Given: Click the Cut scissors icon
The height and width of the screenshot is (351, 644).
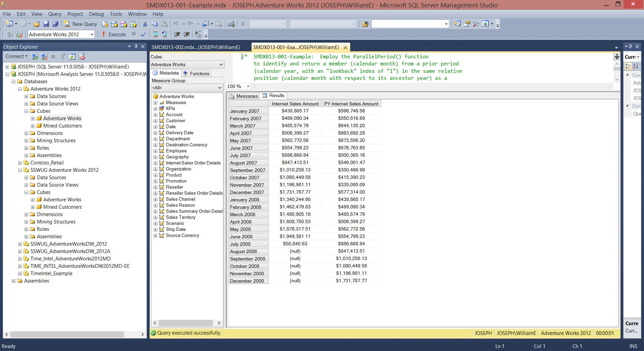Looking at the screenshot, I should point(145,24).
